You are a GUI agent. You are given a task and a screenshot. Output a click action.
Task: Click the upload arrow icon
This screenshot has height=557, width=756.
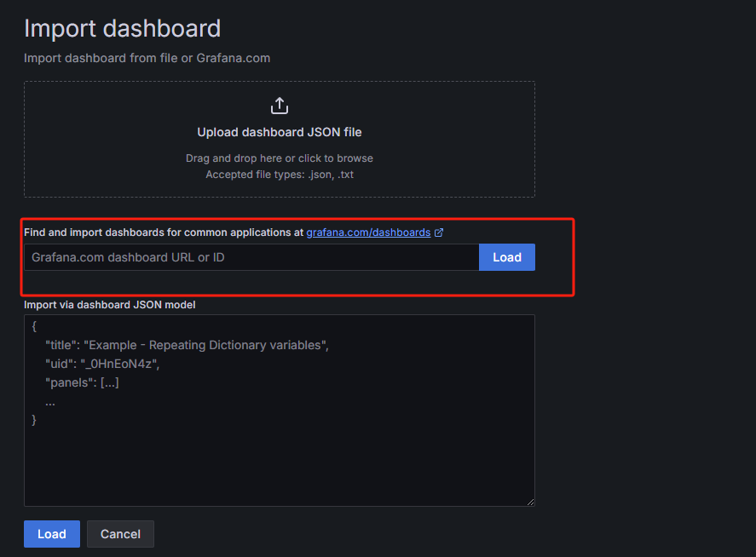pyautogui.click(x=280, y=106)
